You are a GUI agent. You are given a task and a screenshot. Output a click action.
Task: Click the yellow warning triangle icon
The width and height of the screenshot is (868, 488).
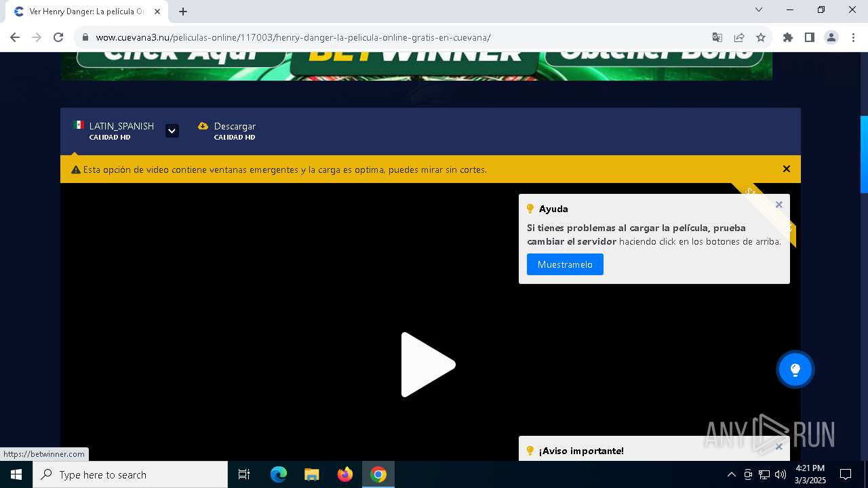[76, 169]
